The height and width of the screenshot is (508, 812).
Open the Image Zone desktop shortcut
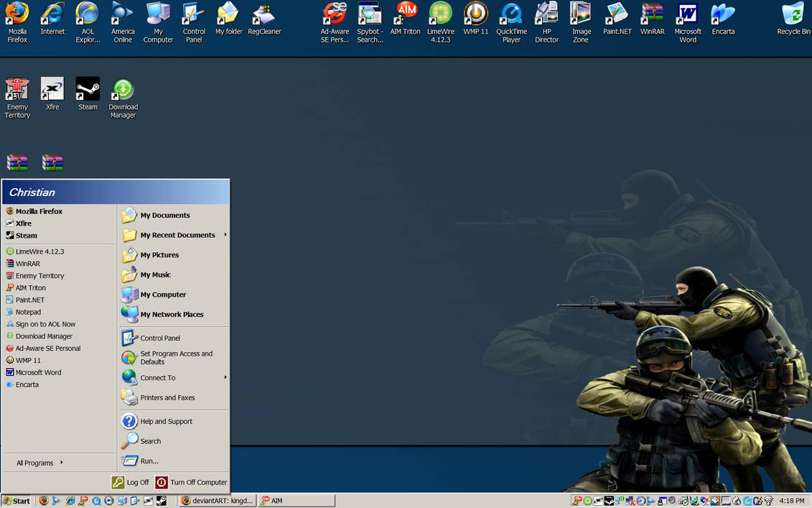coord(581,22)
